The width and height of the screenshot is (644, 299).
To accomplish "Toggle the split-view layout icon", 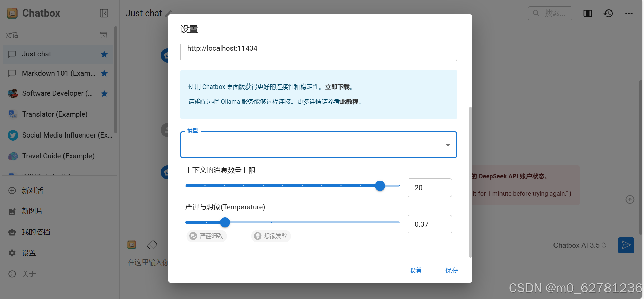I will (x=588, y=13).
